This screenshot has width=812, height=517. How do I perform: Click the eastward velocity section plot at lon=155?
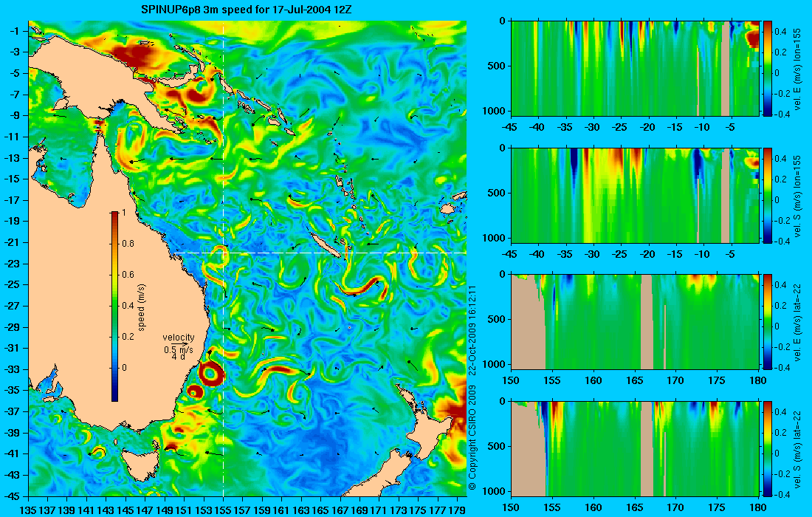click(635, 69)
